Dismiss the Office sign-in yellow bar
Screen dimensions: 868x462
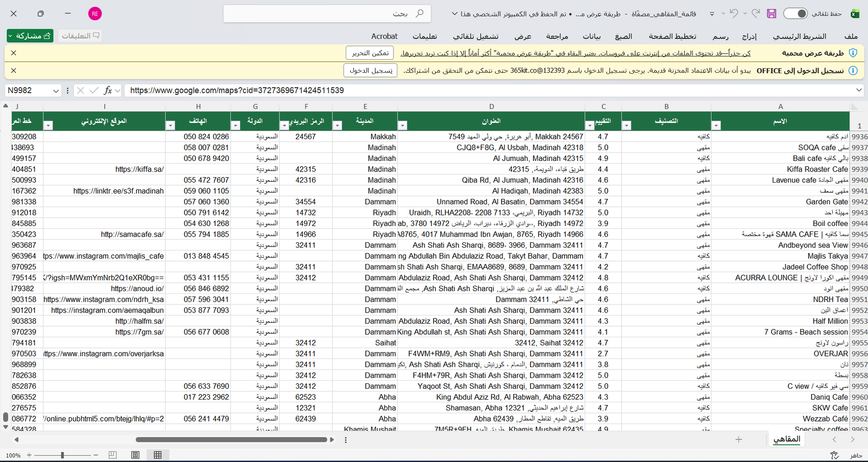(x=14, y=70)
